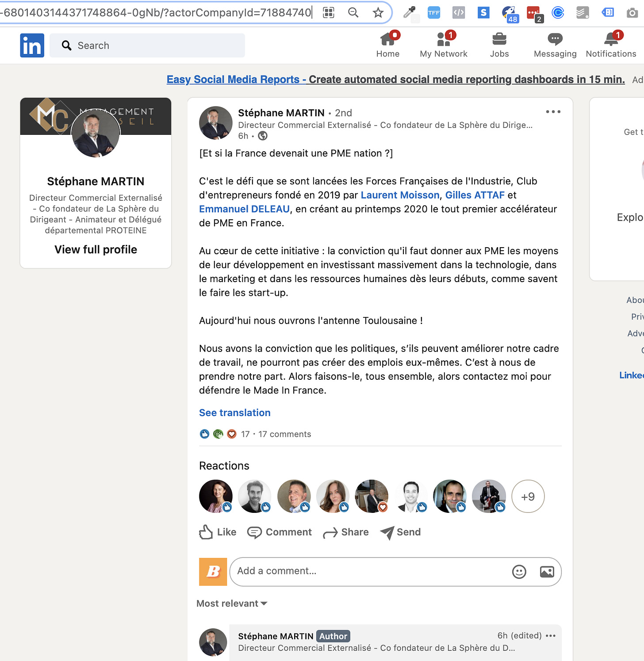This screenshot has height=661, width=644.
Task: Send the post via message
Action: [400, 532]
